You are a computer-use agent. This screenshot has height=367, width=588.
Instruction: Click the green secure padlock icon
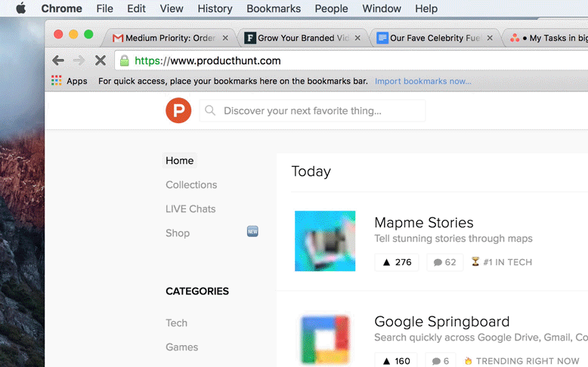[x=125, y=60]
